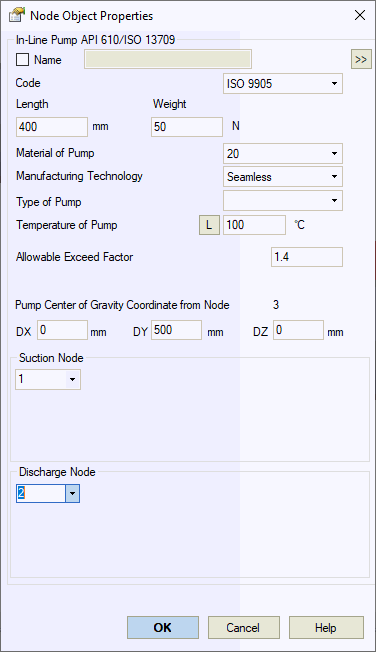This screenshot has width=376, height=652.
Task: Click the OK button
Action: tap(163, 627)
